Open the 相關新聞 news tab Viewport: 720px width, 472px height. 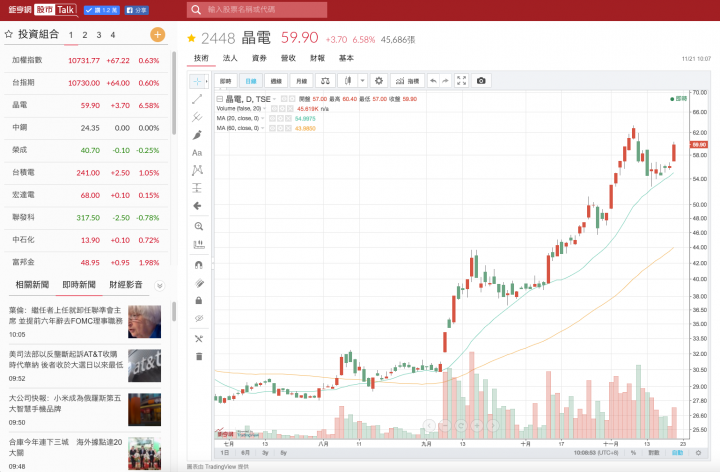pos(32,285)
